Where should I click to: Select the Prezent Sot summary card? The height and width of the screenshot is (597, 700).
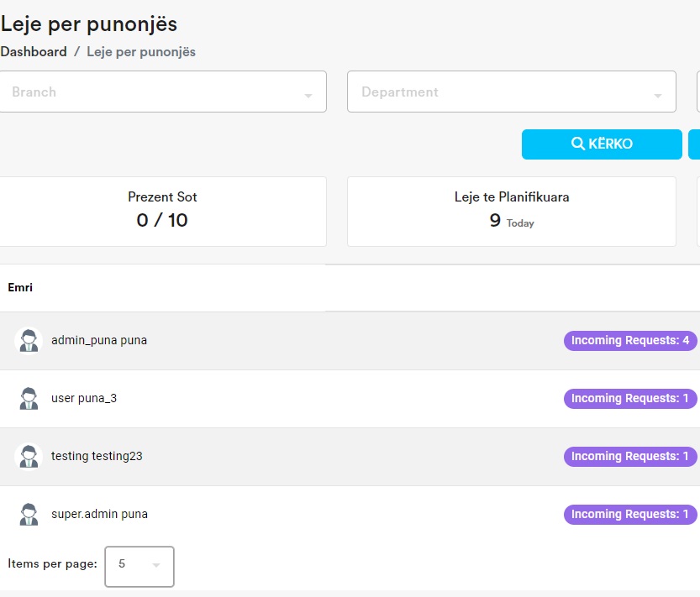click(162, 212)
